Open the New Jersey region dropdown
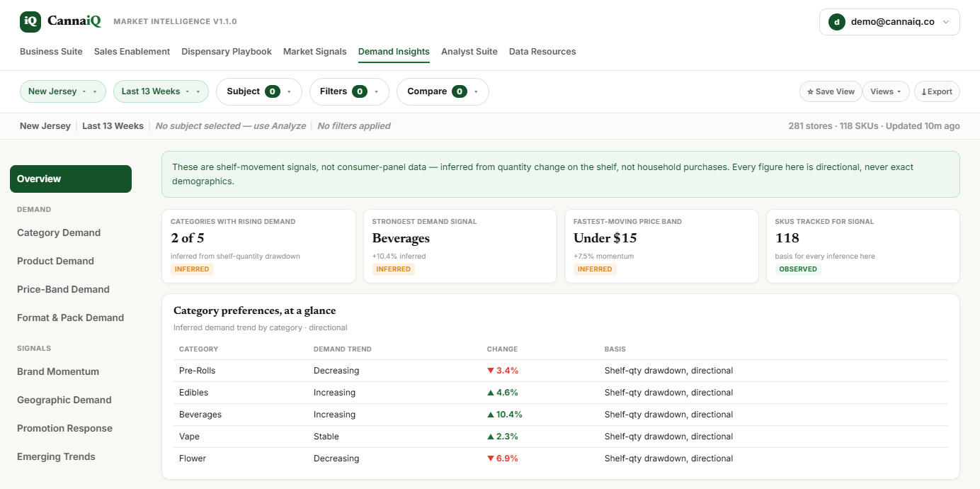This screenshot has width=980, height=489. coord(63,91)
